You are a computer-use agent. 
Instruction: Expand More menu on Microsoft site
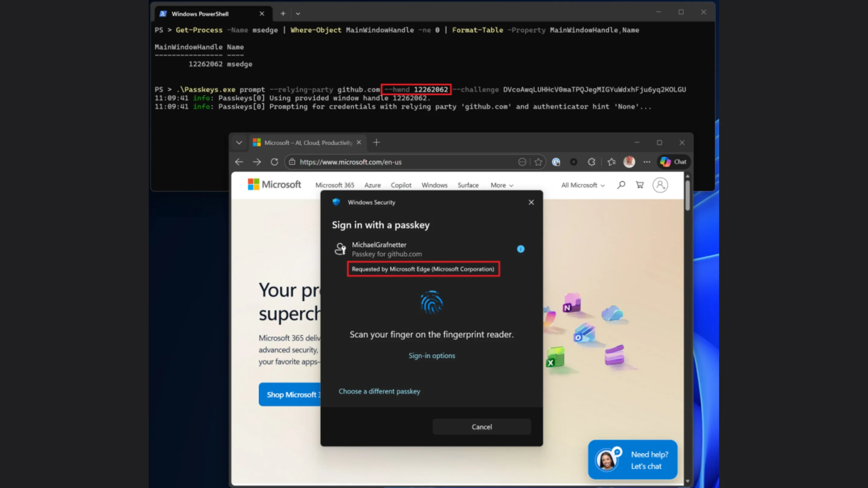click(x=502, y=185)
